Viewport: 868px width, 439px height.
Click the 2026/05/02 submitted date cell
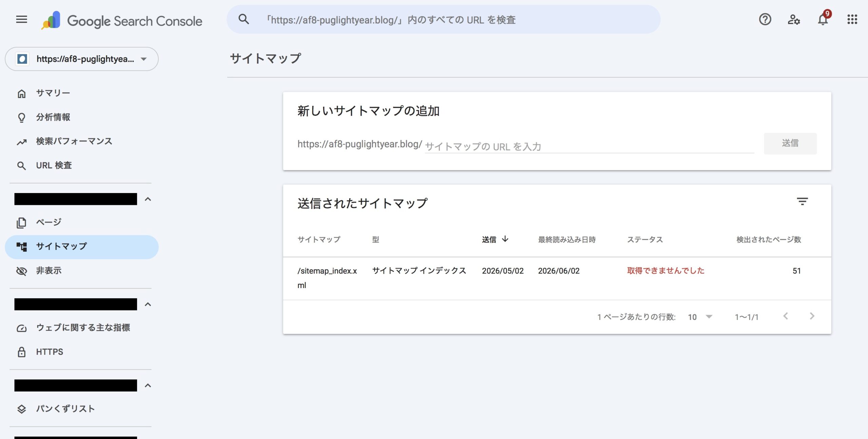[503, 271]
